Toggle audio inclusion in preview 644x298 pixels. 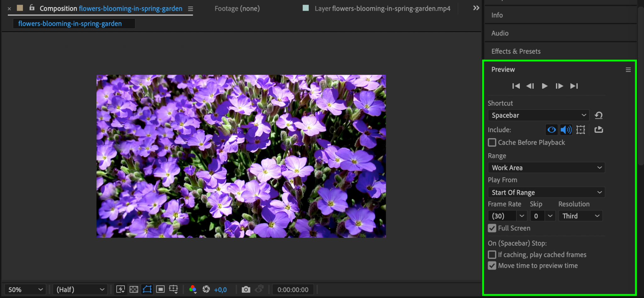click(x=566, y=130)
